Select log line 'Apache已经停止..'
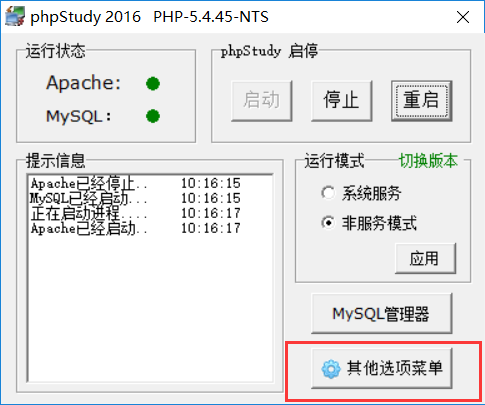This screenshot has height=405, width=485. [x=135, y=183]
